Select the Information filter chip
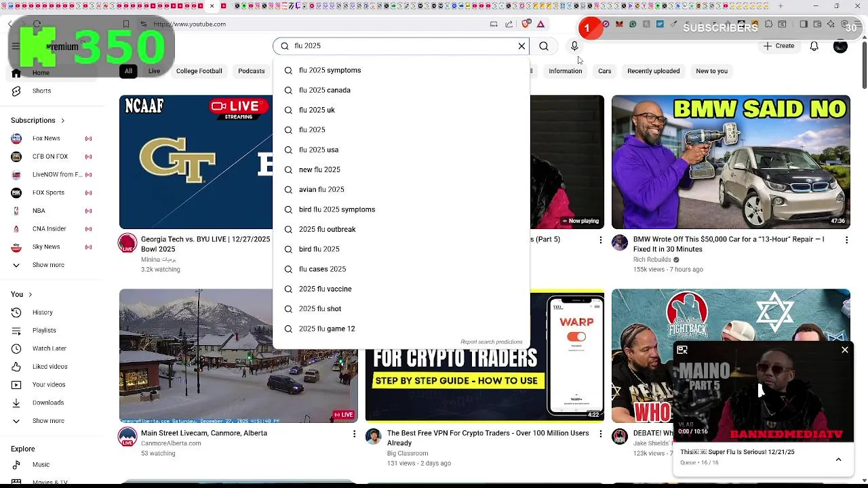 point(565,71)
